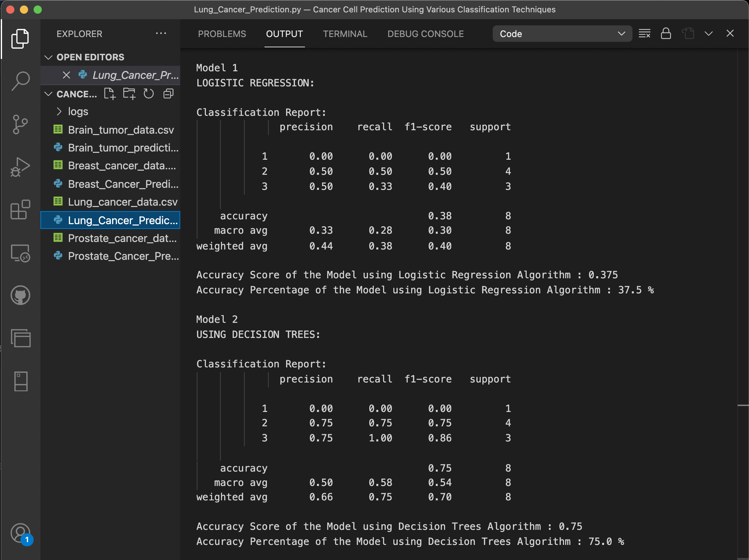Close the open Lung_Cancer_Prediction.py editor
The width and height of the screenshot is (749, 560).
point(66,75)
